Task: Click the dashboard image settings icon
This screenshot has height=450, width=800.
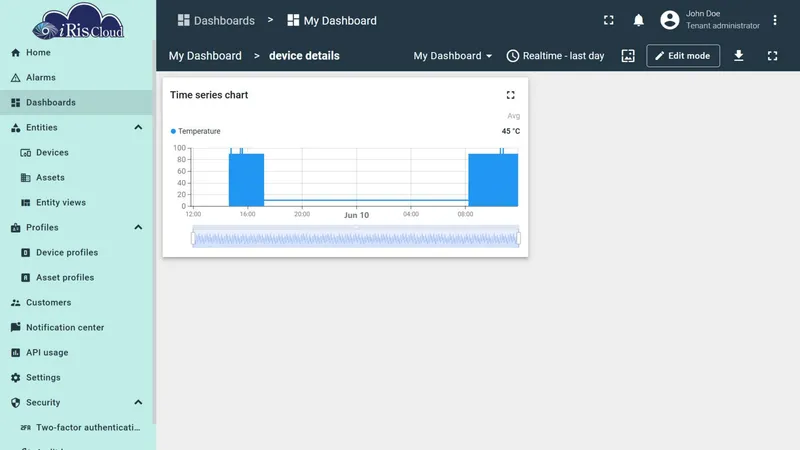Action: click(x=628, y=56)
